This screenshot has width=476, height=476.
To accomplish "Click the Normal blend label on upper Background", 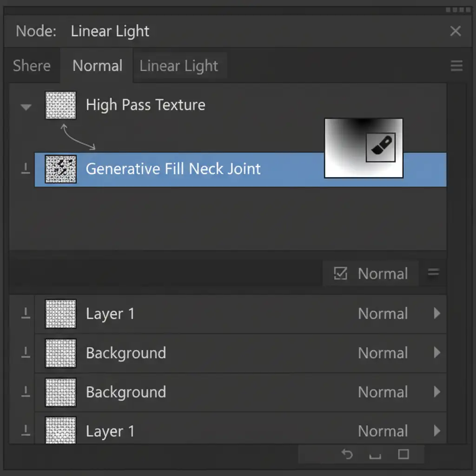I will 383,353.
